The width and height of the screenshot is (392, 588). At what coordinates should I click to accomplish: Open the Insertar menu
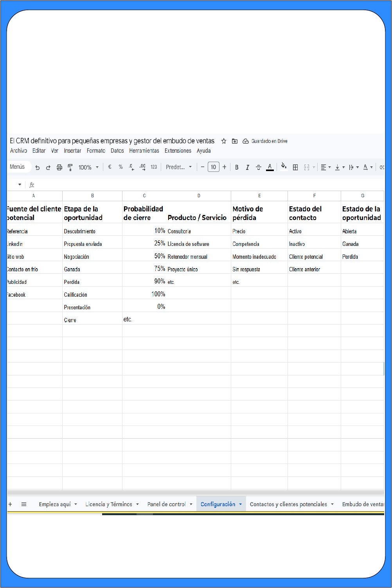coord(72,151)
